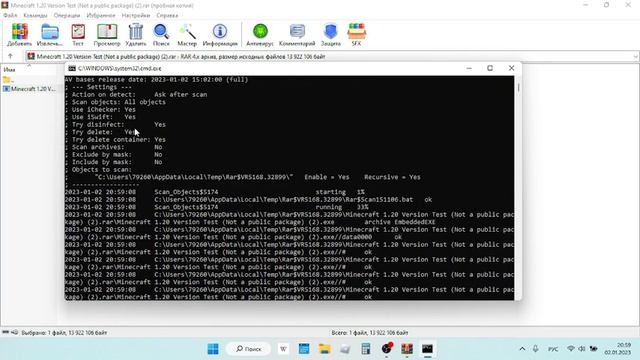Click the 'Всего: 1 файл' status text

tap(369, 333)
